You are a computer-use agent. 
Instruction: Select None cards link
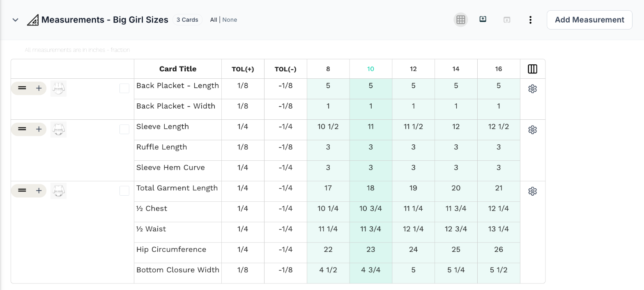coord(230,20)
